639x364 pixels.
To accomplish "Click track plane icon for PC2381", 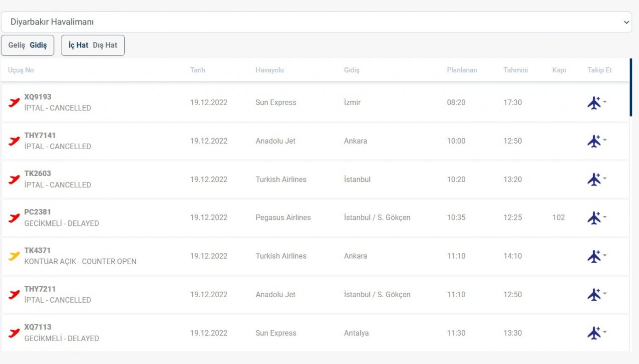I will 594,218.
